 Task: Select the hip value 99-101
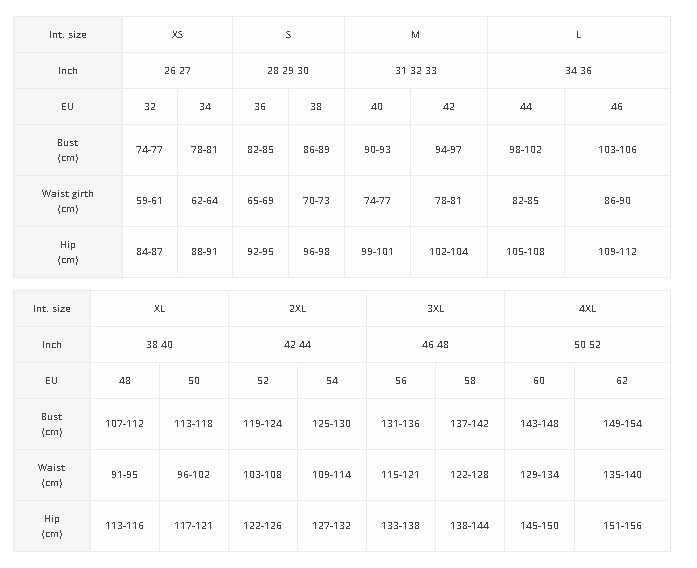[377, 252]
